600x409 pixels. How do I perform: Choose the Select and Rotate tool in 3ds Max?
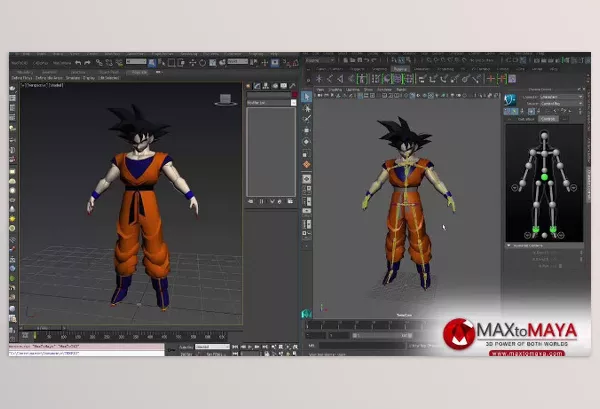pyautogui.click(x=202, y=62)
